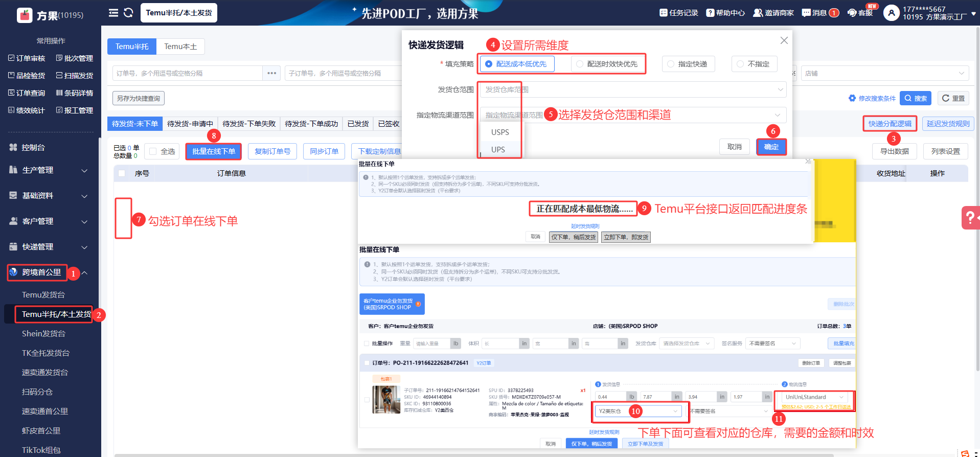Screen dimensions: 980x457
Task: Click 邀请商家 in the top bar
Action: click(773, 13)
